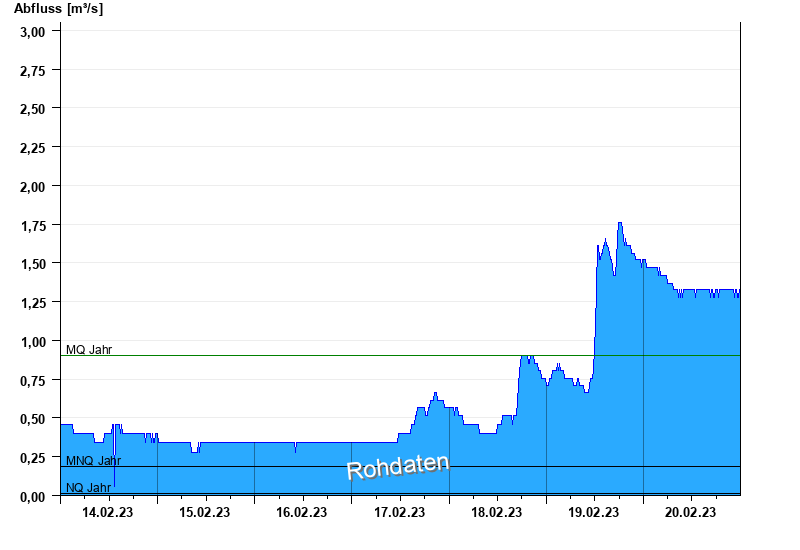Click the 1,75 y-axis value

click(33, 226)
